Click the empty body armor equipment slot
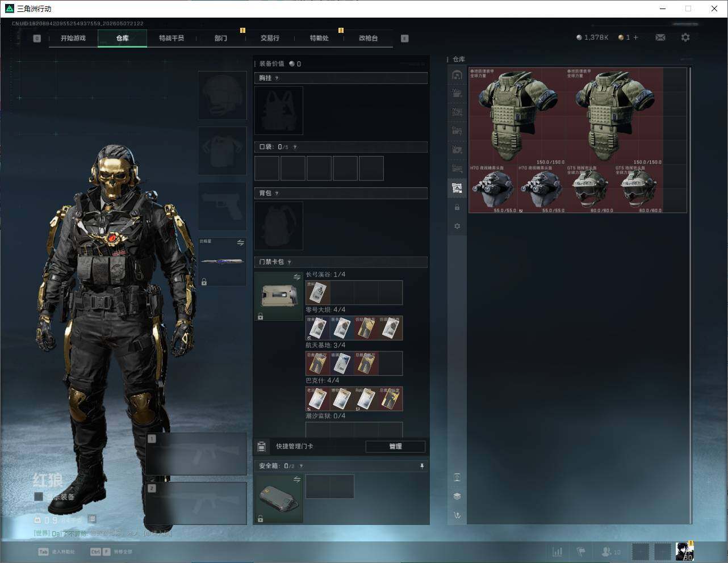728x563 pixels. point(223,150)
